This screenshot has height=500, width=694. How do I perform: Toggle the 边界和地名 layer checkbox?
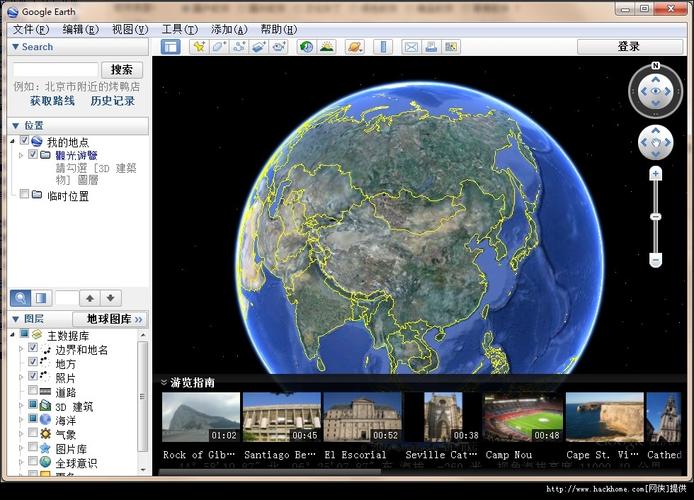click(33, 348)
